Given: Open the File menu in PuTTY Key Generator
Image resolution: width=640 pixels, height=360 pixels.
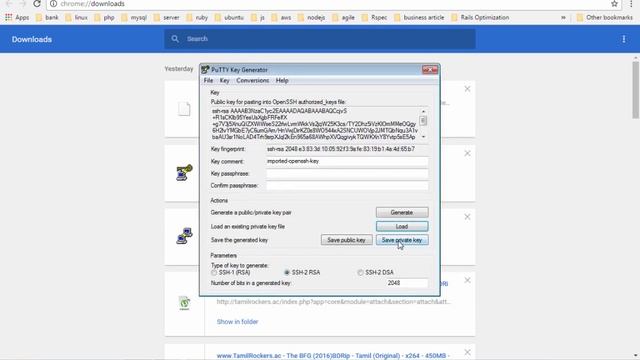Looking at the screenshot, I should click(208, 80).
